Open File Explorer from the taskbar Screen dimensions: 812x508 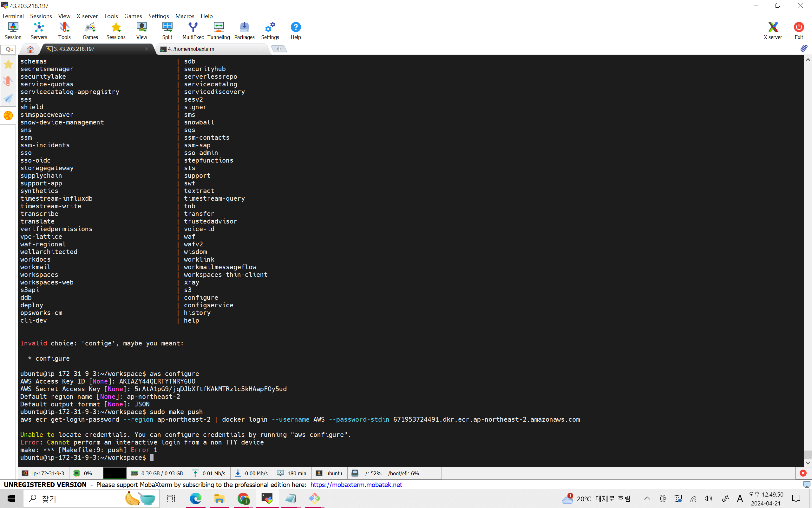pyautogui.click(x=219, y=498)
